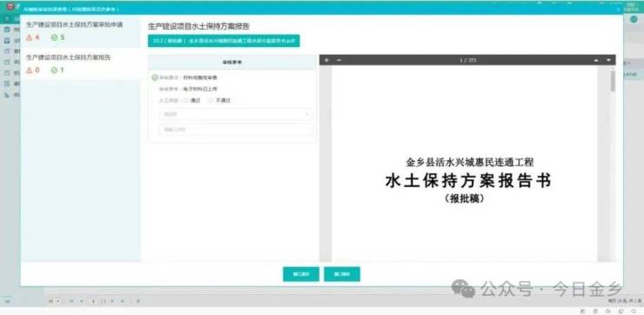
Task: Click the green check icon beside 材料完整性审查
Action: (x=155, y=77)
